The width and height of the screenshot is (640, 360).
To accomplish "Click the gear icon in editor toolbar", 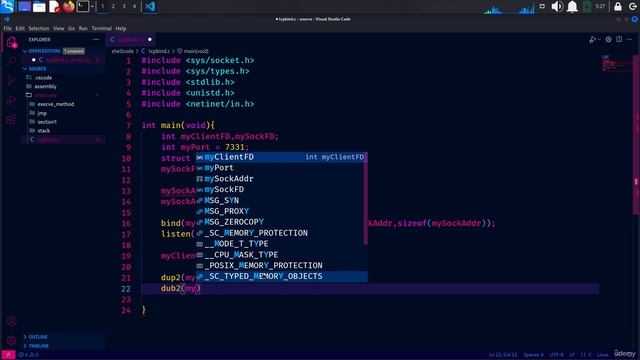I will [608, 40].
